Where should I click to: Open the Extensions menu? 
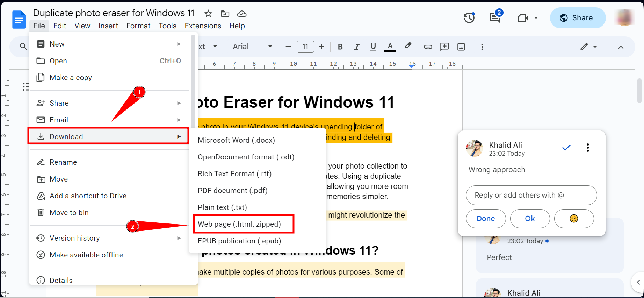click(203, 26)
